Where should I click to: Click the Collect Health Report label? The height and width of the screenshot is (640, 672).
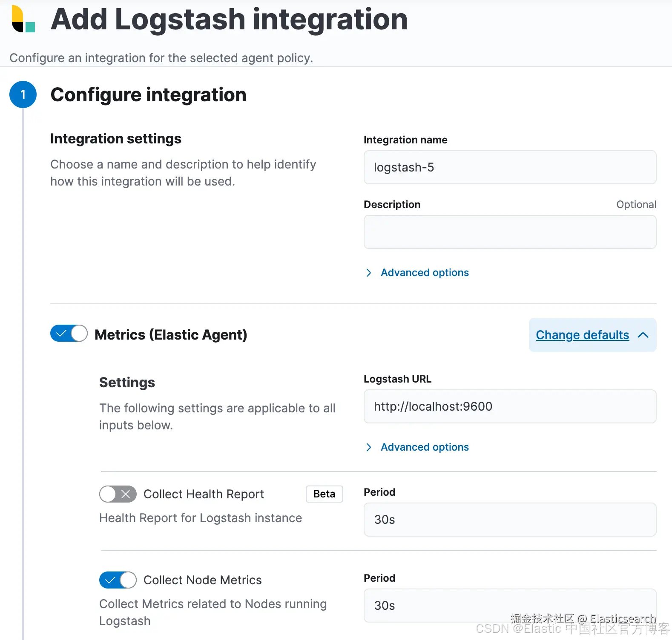(204, 494)
